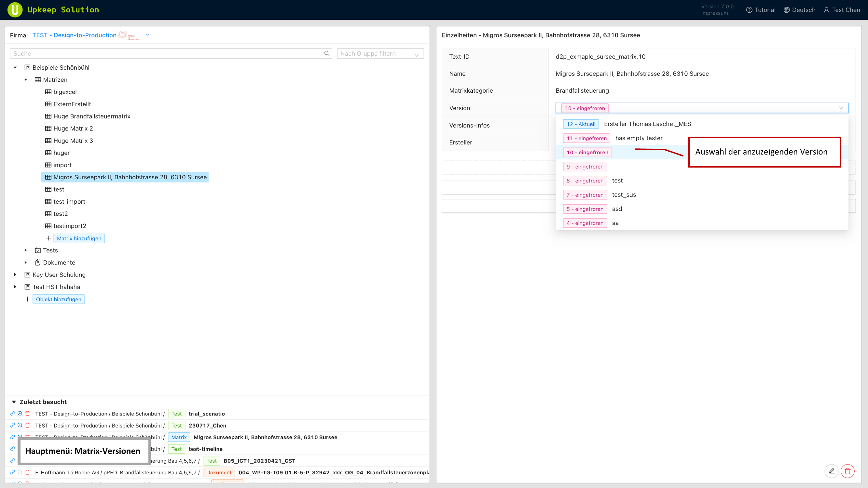Open the Firma company dropdown chevron
Screen dimensions: 868x488
[147, 35]
